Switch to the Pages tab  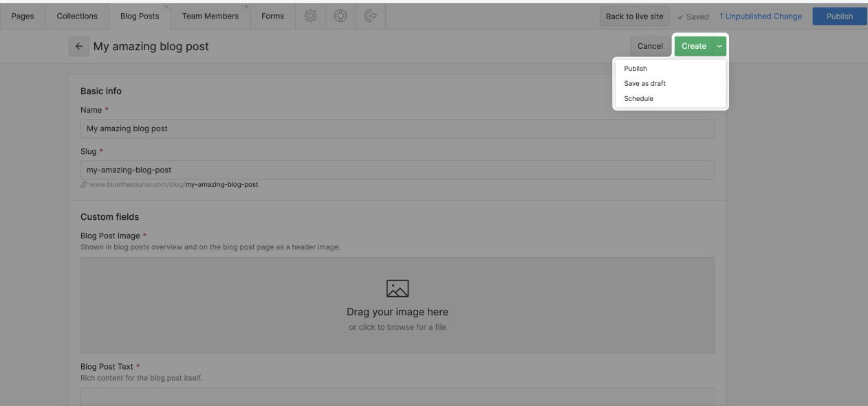click(x=23, y=16)
